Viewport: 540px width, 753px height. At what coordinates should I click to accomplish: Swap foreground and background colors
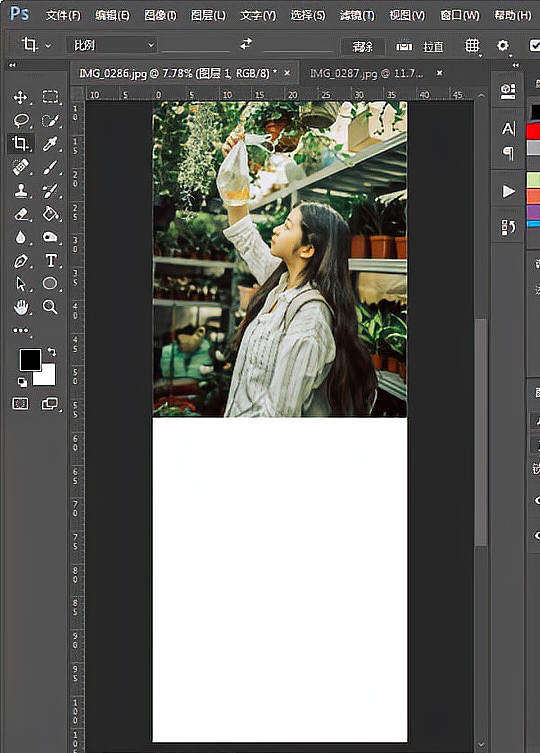pos(52,352)
